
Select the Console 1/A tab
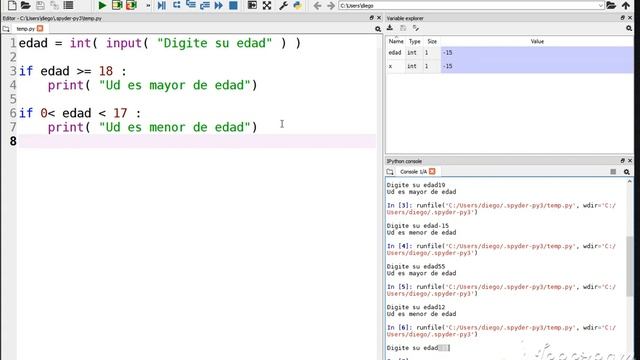413,172
